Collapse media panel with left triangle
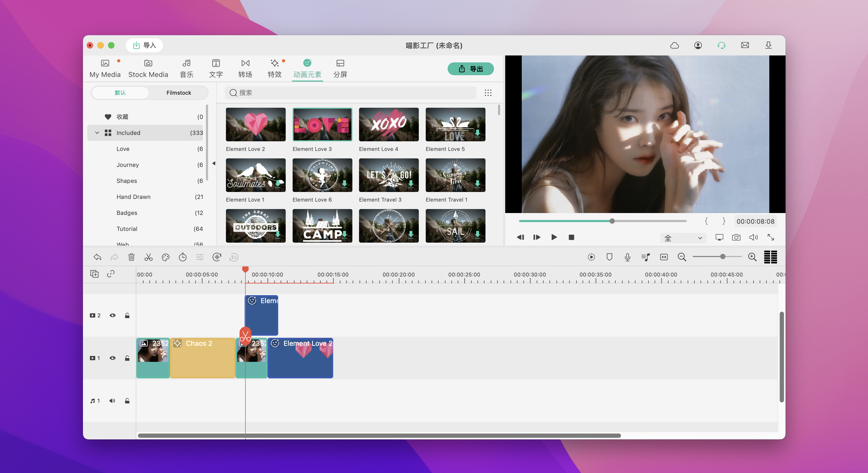 [x=214, y=163]
